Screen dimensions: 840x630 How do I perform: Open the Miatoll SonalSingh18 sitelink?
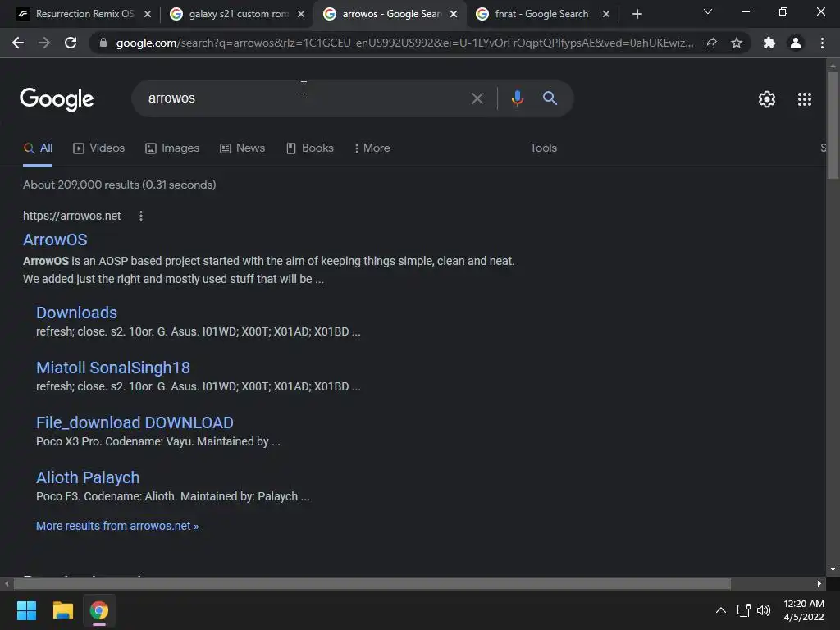click(x=113, y=367)
